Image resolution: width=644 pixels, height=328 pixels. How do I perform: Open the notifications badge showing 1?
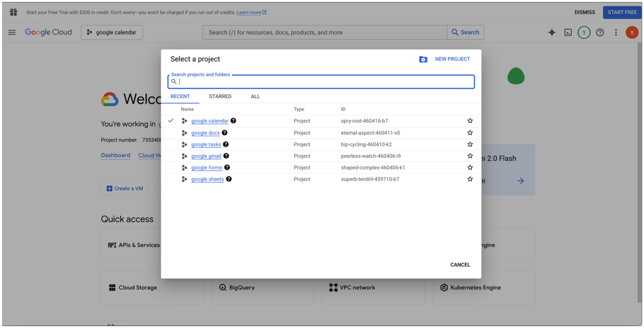(584, 32)
